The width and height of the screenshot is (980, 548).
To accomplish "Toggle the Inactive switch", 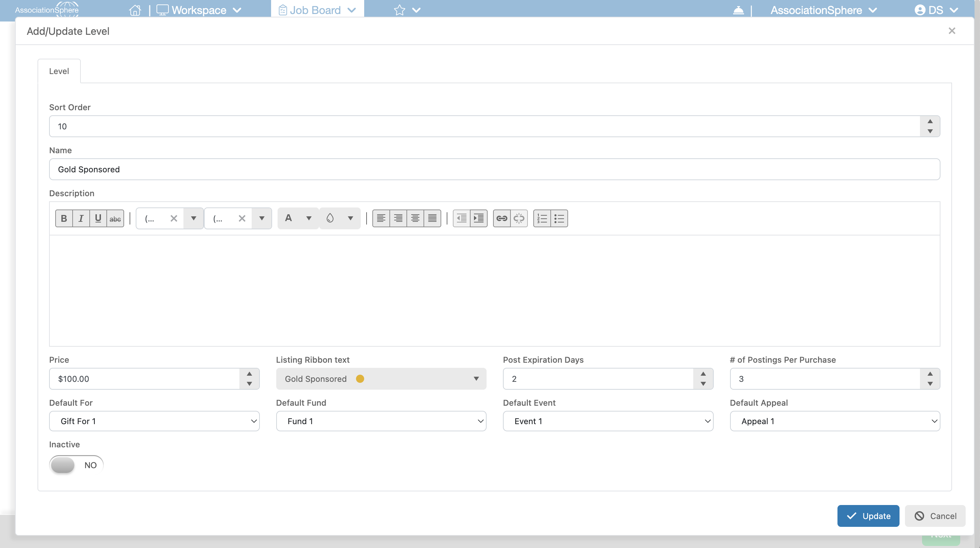I will point(76,465).
